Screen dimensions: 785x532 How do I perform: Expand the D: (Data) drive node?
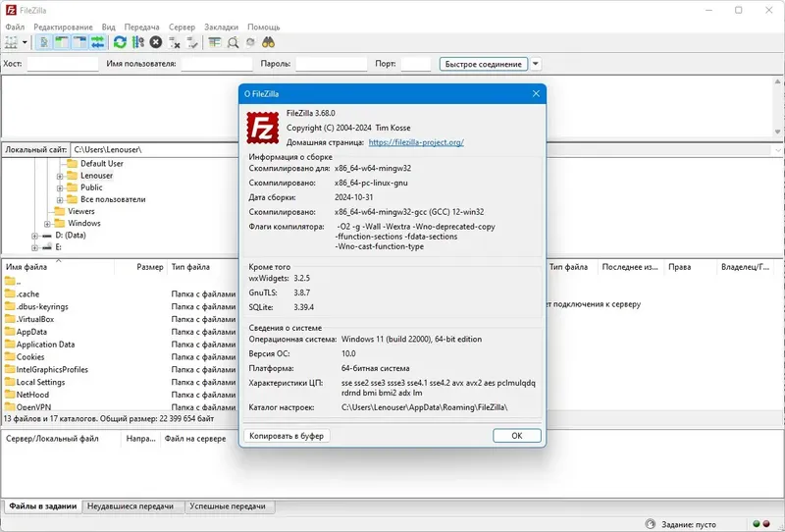(x=34, y=236)
